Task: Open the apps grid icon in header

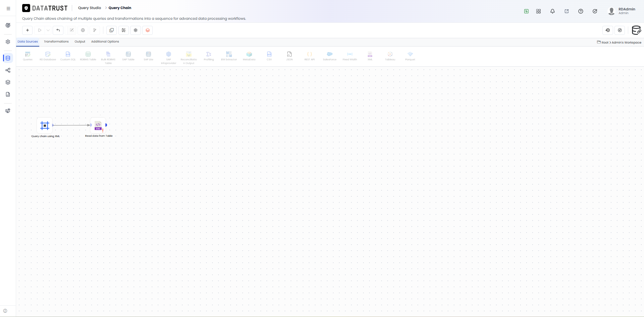Action: coord(538,11)
